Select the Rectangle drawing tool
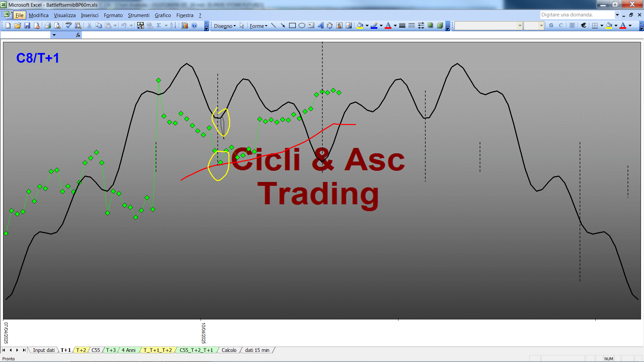Image resolution: width=644 pixels, height=362 pixels. click(x=292, y=25)
